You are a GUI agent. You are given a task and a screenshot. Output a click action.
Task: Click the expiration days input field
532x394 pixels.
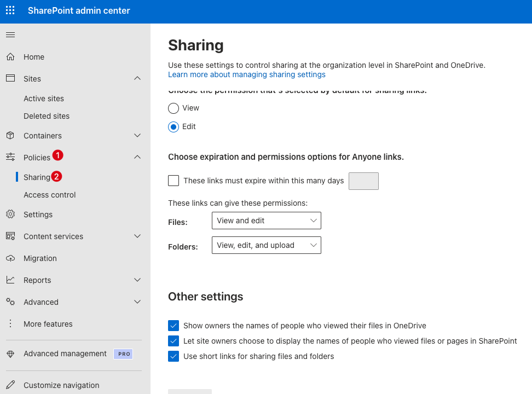363,181
